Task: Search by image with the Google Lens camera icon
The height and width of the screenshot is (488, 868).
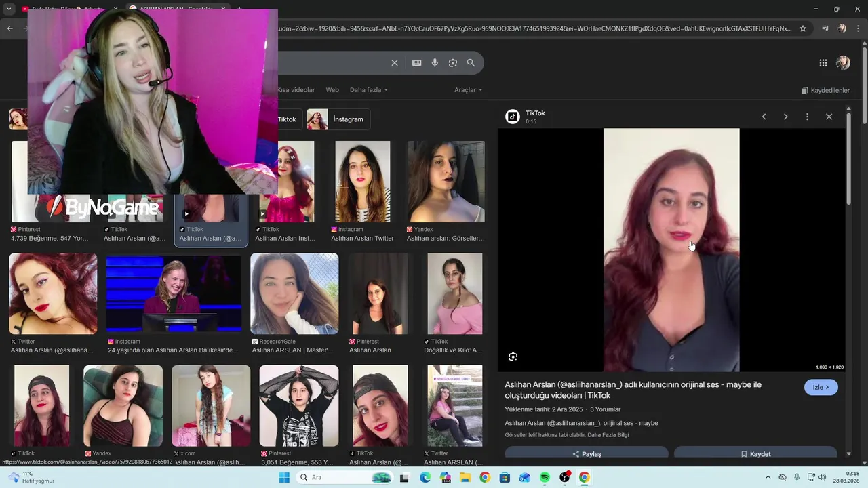Action: 453,63
